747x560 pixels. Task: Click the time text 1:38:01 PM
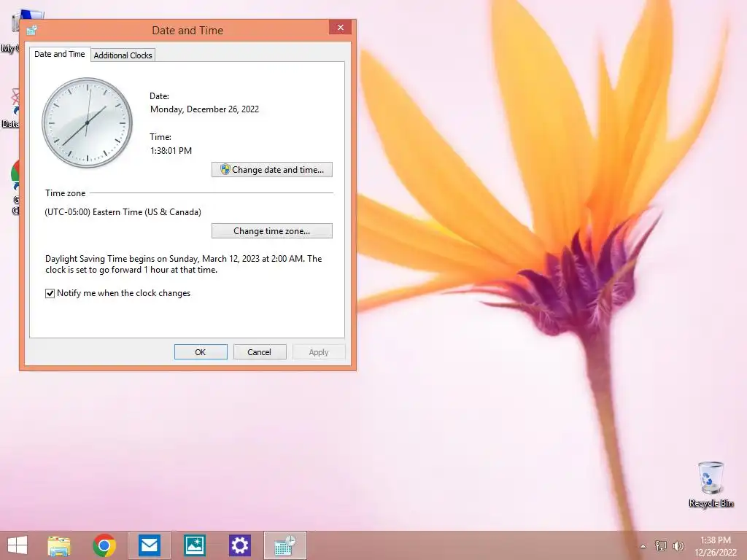[x=171, y=150]
